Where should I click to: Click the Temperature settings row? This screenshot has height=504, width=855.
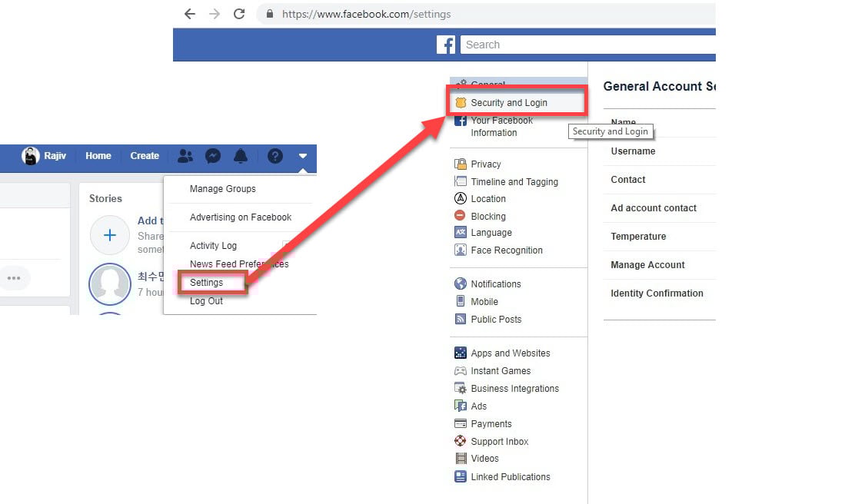coord(659,236)
